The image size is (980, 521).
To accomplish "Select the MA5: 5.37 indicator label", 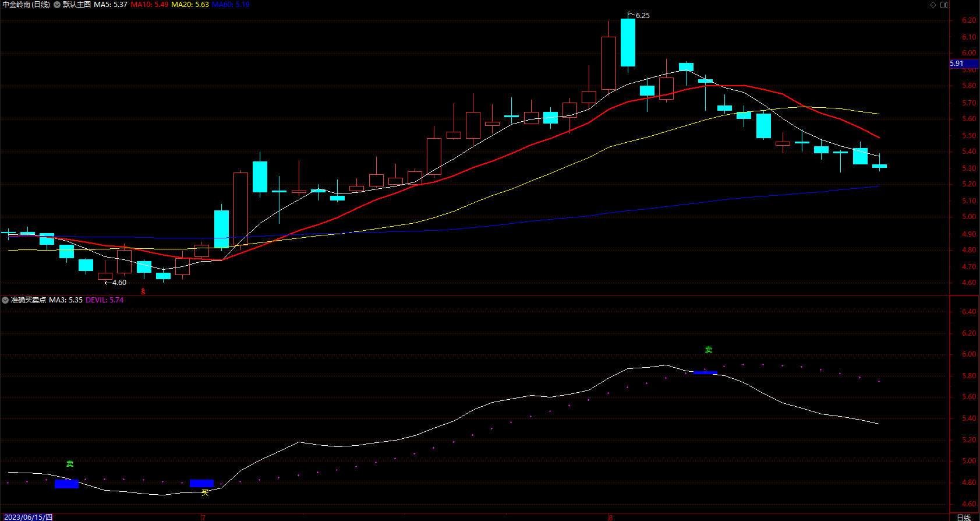I will tap(111, 5).
